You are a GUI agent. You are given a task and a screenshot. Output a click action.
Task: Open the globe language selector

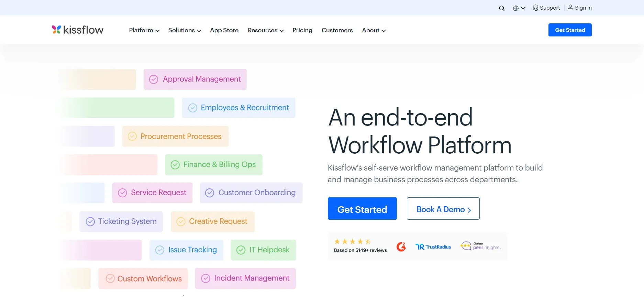point(516,8)
